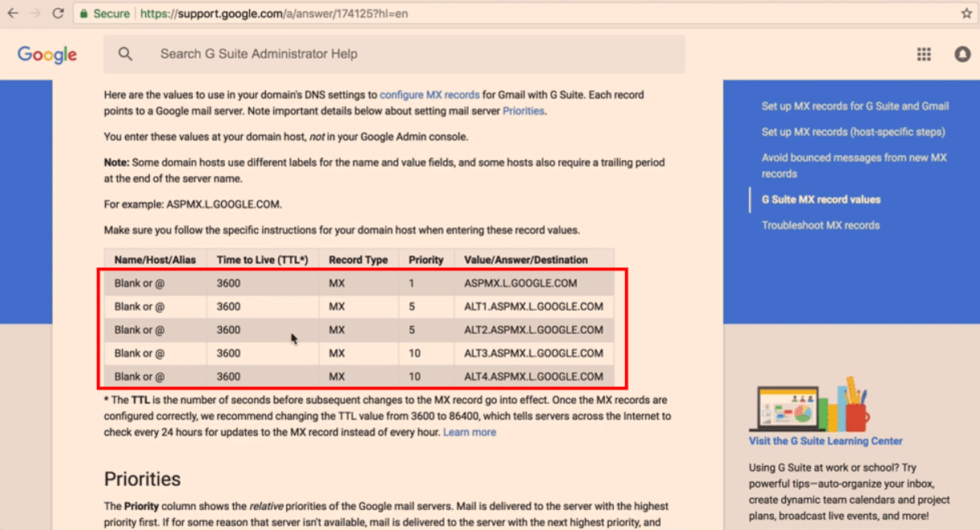Select G Suite MX record values section
Viewport: 980px width, 530px height.
click(x=820, y=199)
